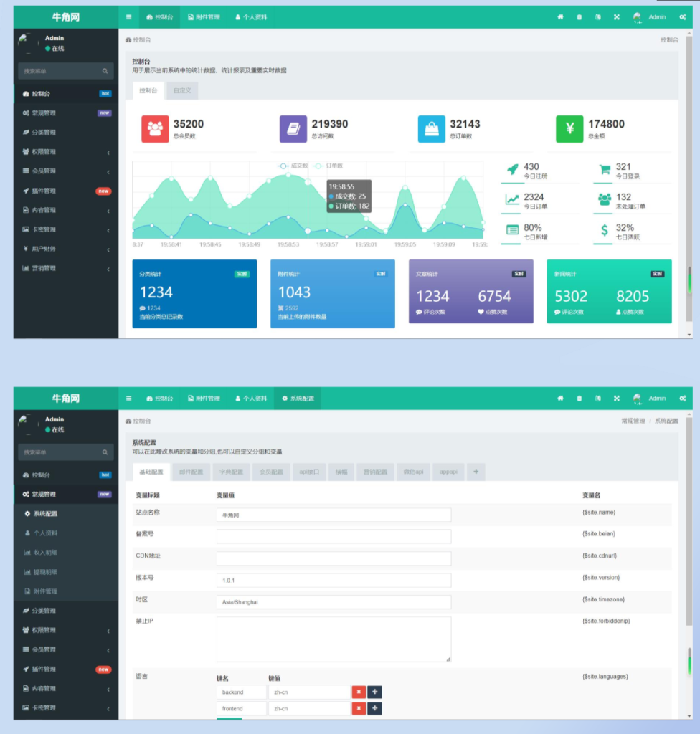Delete the backend language row
This screenshot has height=734, width=700.
tap(358, 692)
